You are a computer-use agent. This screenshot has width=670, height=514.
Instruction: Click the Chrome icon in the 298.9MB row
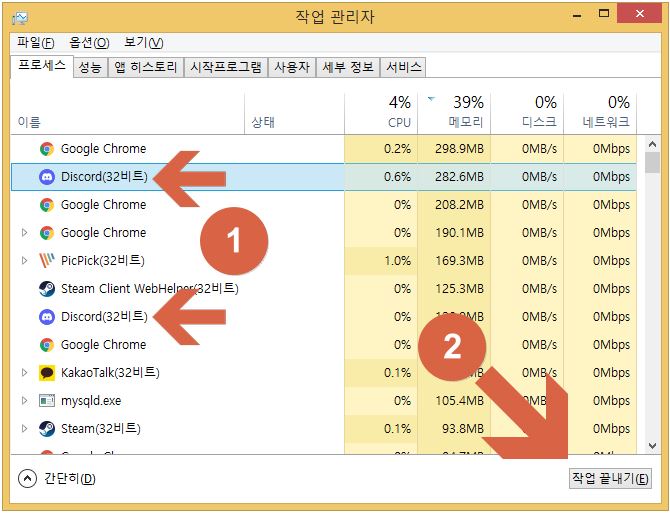[x=47, y=149]
